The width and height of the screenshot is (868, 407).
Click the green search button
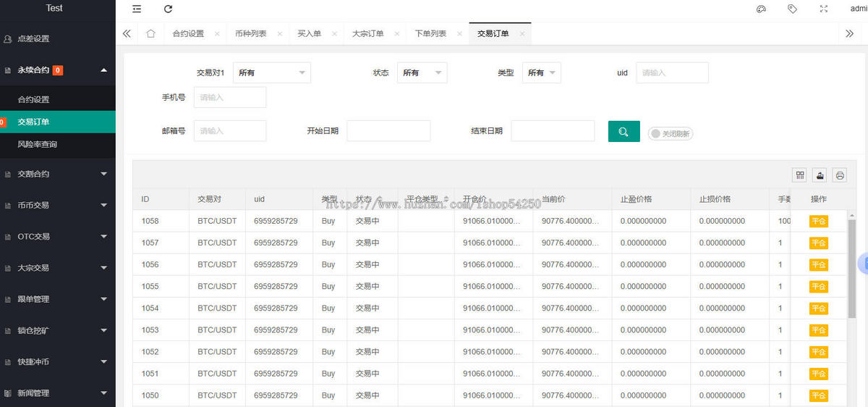(x=624, y=131)
